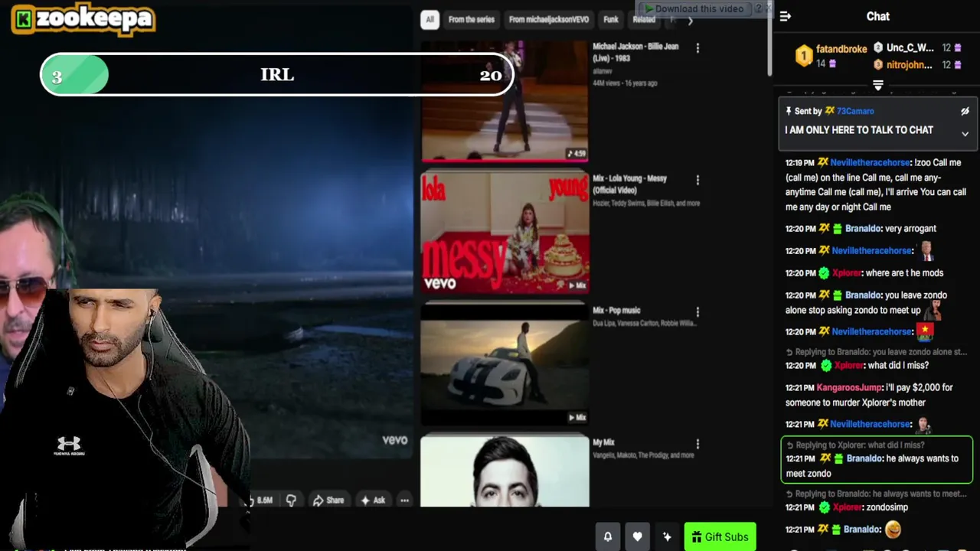Open options for My Mix
This screenshot has height=551, width=980.
click(x=697, y=444)
